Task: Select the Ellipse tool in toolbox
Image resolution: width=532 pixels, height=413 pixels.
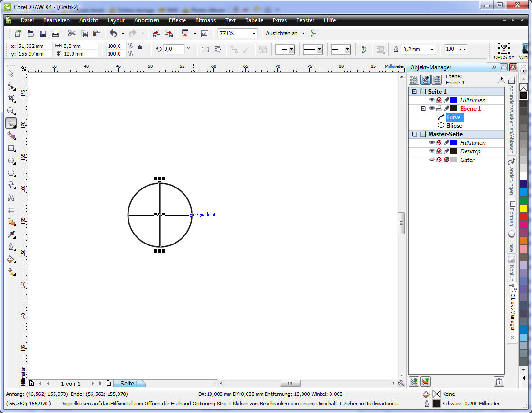Action: (11, 161)
